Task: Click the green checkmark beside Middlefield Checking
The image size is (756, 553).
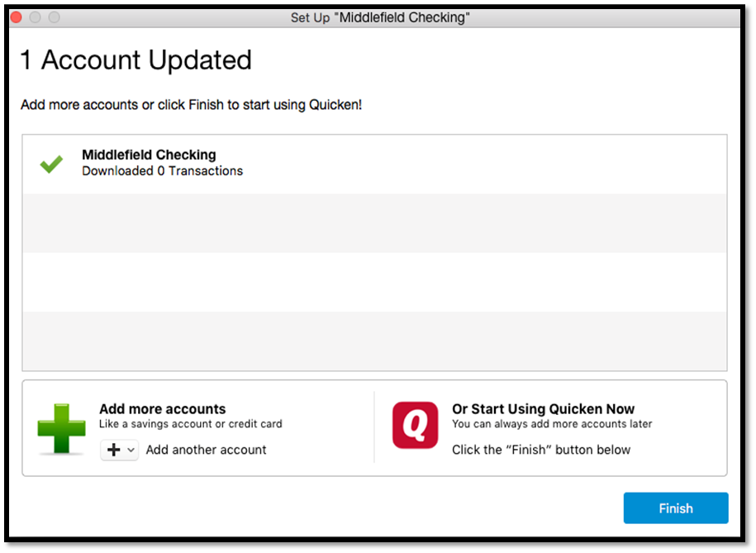Action: pyautogui.click(x=51, y=164)
